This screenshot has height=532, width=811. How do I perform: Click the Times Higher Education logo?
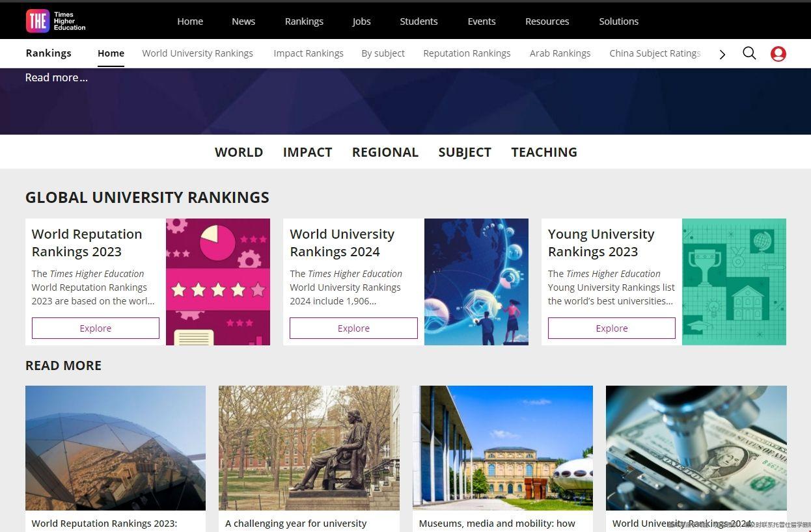[x=56, y=21]
